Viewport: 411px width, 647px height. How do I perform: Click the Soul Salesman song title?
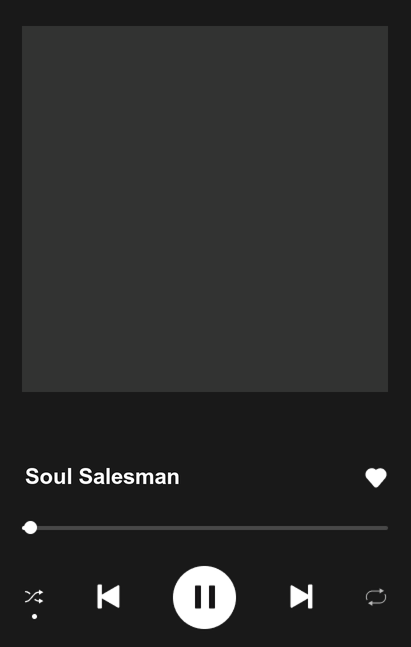tap(102, 477)
